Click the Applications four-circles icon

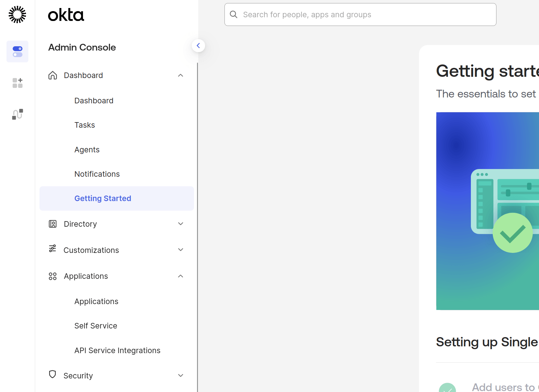pos(53,276)
